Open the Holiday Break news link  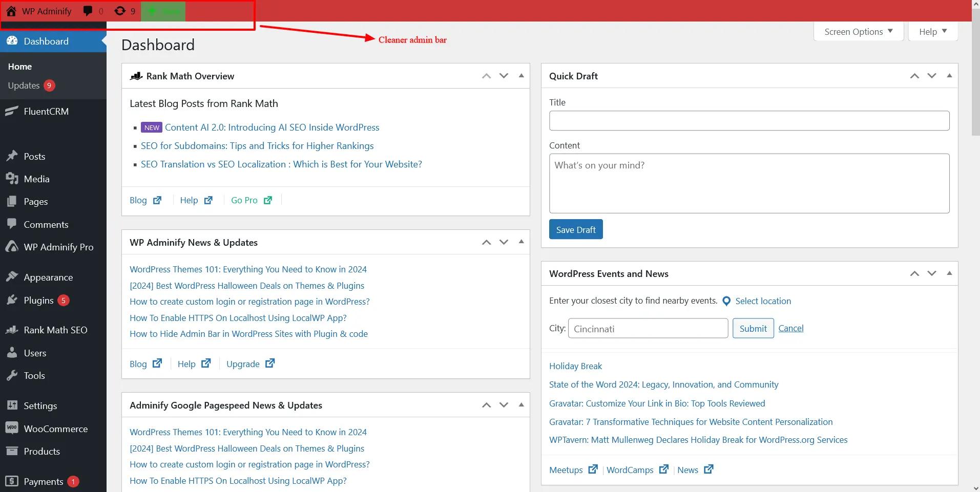[575, 366]
